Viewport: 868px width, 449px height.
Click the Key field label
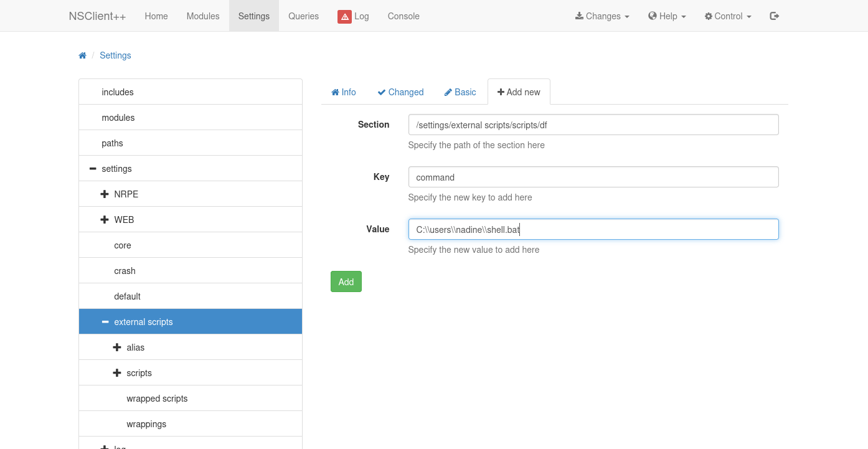click(381, 177)
